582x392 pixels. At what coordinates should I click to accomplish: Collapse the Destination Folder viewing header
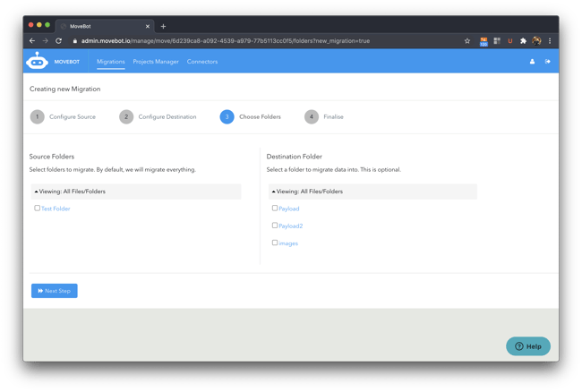point(308,192)
